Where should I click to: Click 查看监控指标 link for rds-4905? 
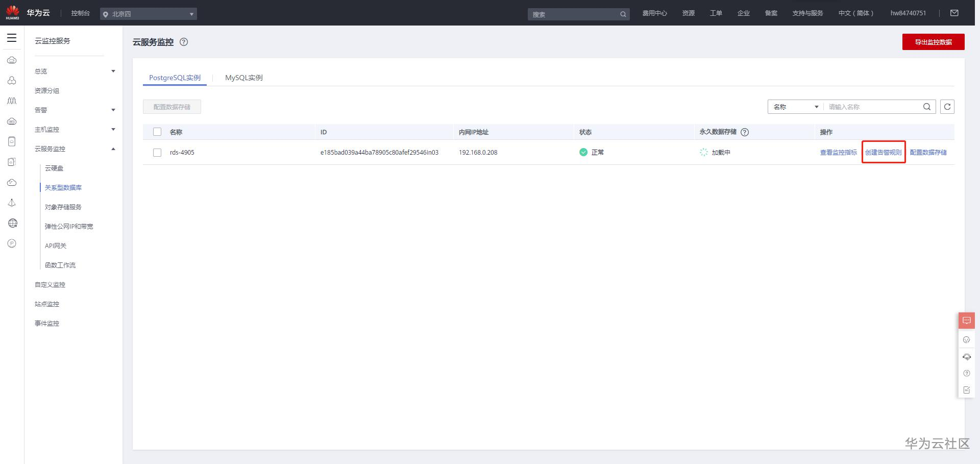click(x=839, y=153)
